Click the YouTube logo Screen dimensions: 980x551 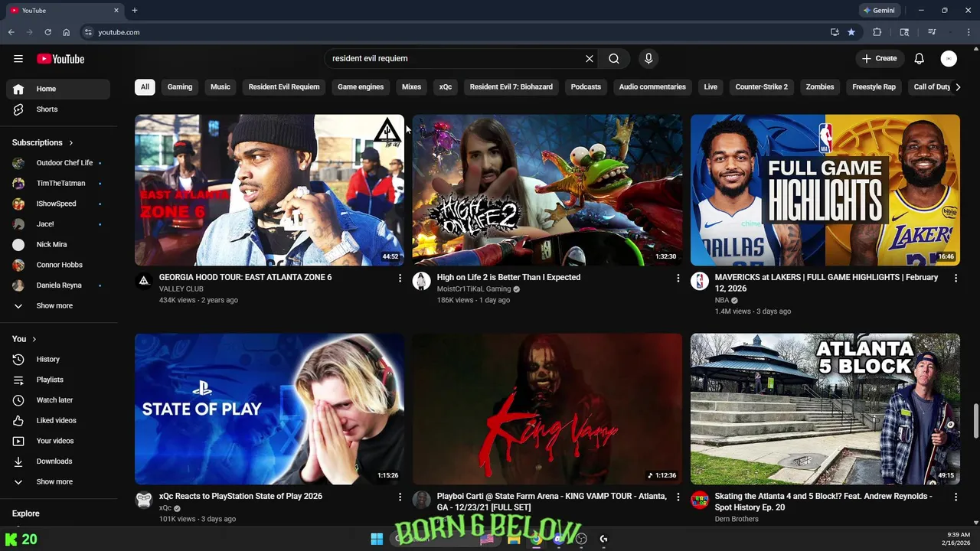coord(60,59)
